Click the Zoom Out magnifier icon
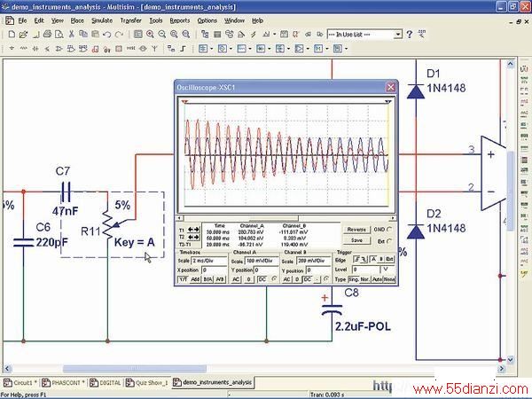 [x=162, y=35]
